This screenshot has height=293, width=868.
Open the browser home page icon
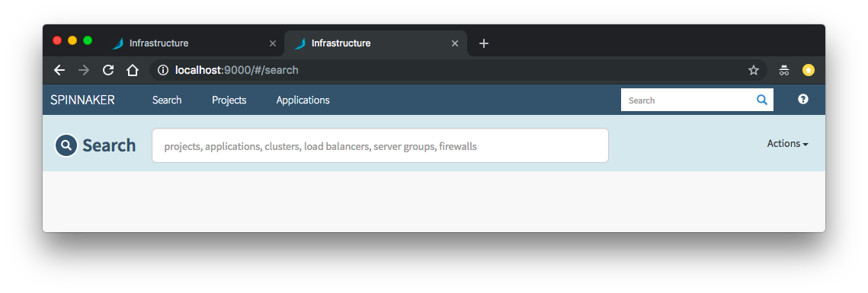tap(133, 70)
